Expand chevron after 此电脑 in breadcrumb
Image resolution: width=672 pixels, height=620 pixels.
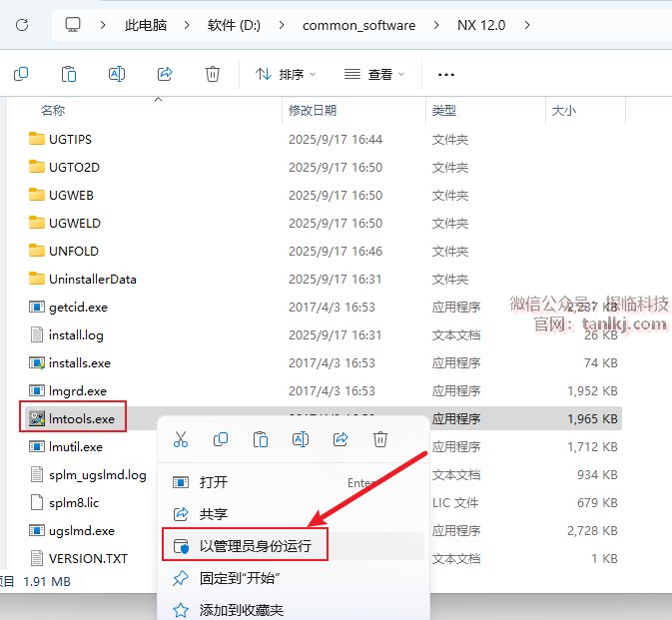(x=187, y=25)
